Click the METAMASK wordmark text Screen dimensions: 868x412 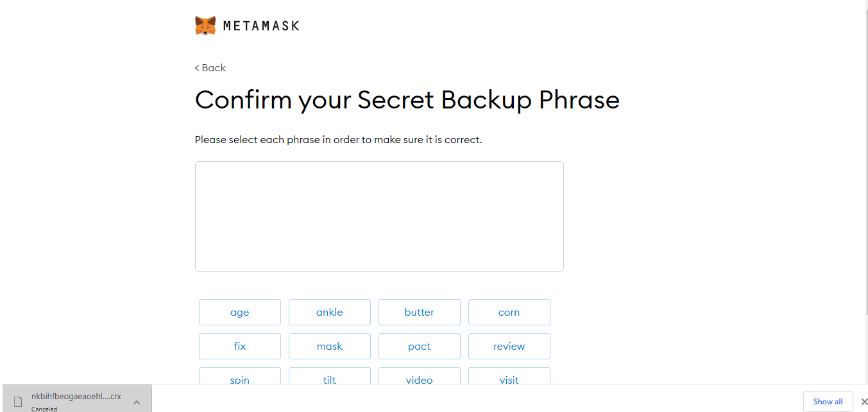pos(260,26)
